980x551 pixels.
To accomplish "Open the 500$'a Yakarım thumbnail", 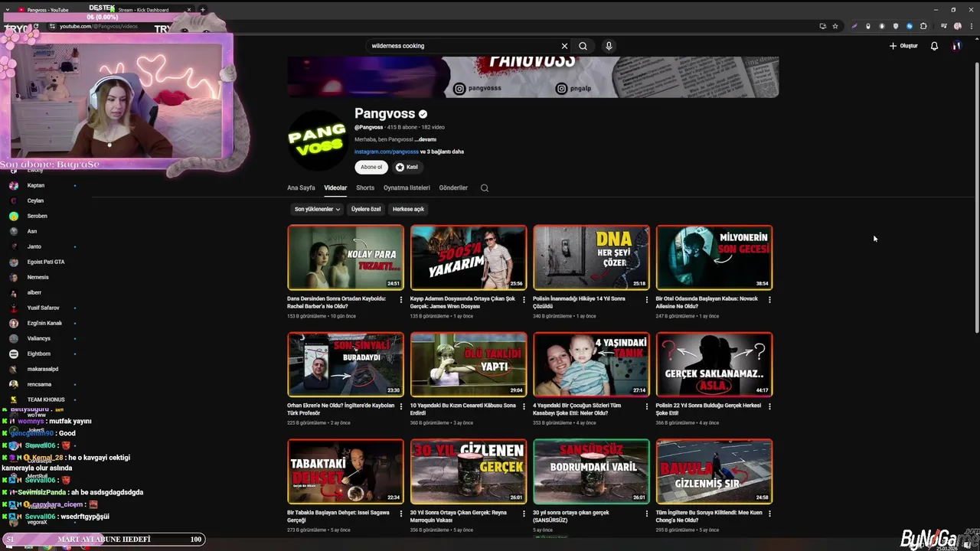I will pos(469,257).
